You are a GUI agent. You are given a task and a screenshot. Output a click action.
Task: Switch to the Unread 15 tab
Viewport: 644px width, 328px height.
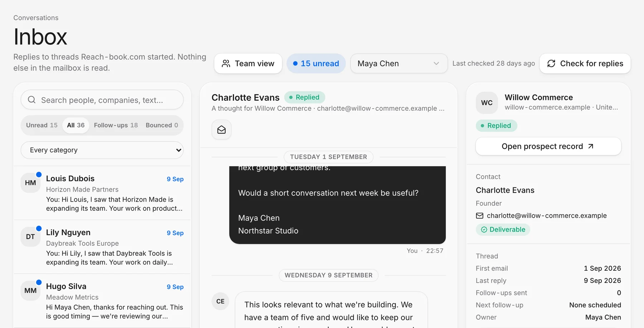42,125
